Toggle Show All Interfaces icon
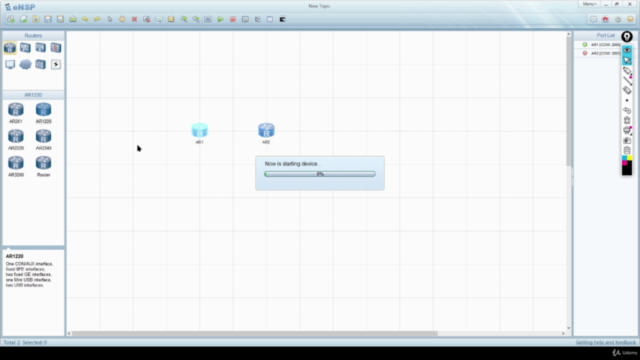Viewport: 640px width, 360px height. [x=258, y=19]
